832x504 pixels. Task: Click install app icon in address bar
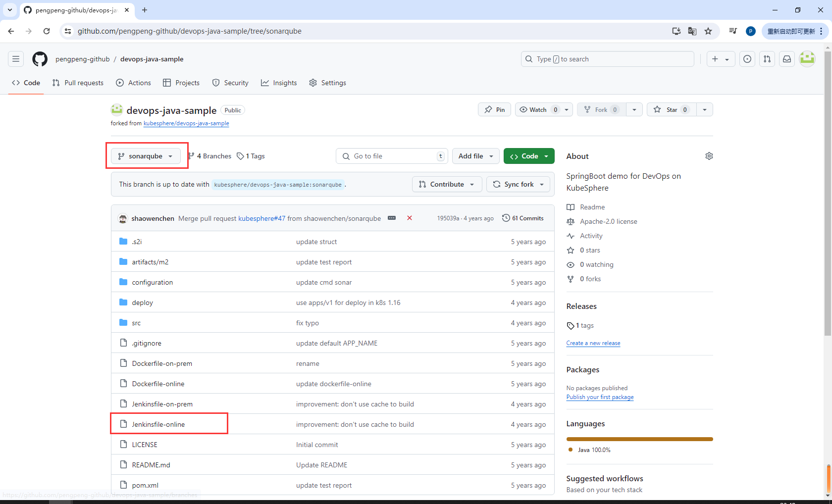pos(676,31)
